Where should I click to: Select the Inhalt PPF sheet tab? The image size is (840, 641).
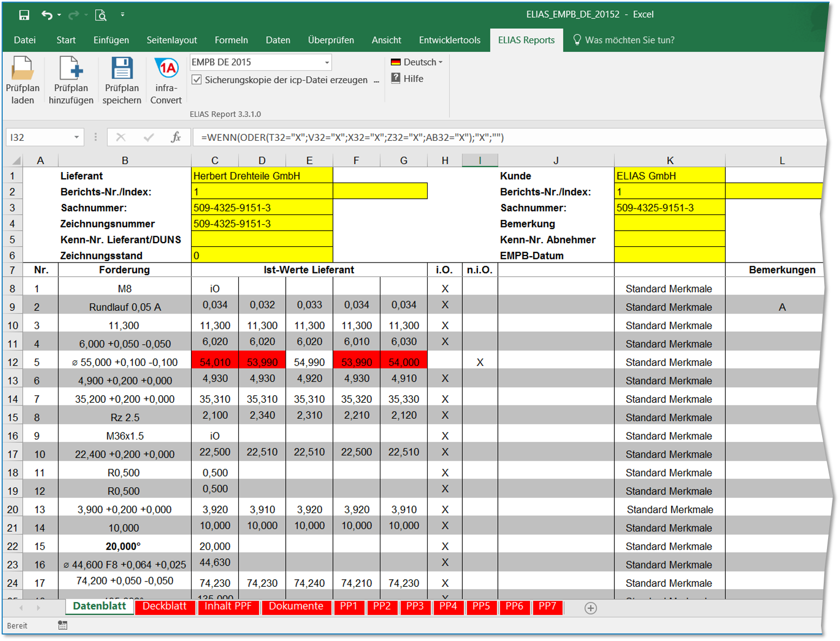tap(228, 606)
